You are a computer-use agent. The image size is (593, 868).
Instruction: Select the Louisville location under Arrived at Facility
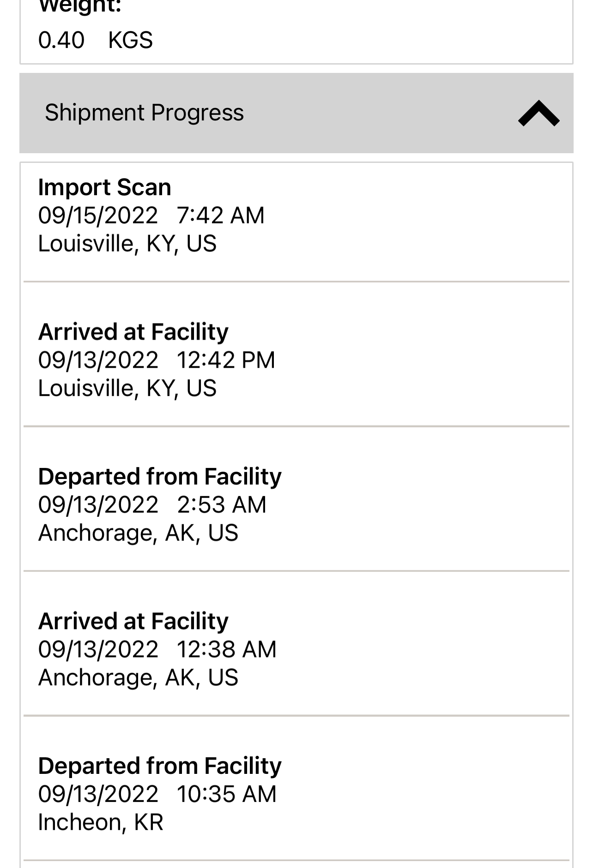tap(127, 388)
